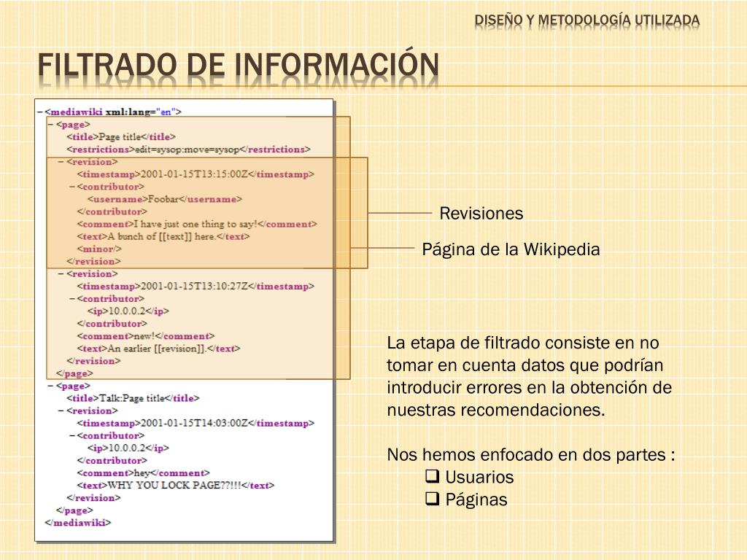
Task: Click the 'Diseño y metodología utilizada' header
Action: [x=587, y=20]
